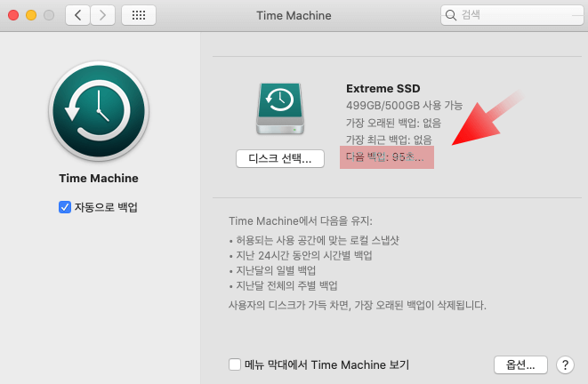Click the Extreme SSD backup disk icon

[x=280, y=109]
